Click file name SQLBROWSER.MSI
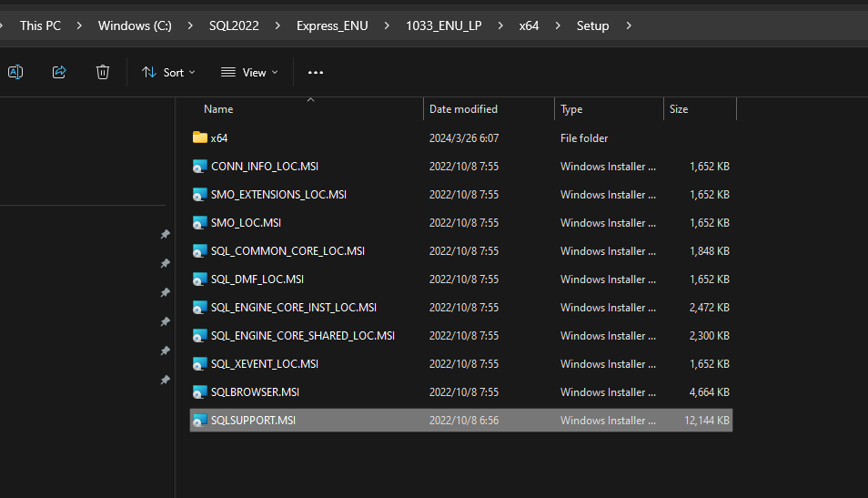 tap(255, 392)
